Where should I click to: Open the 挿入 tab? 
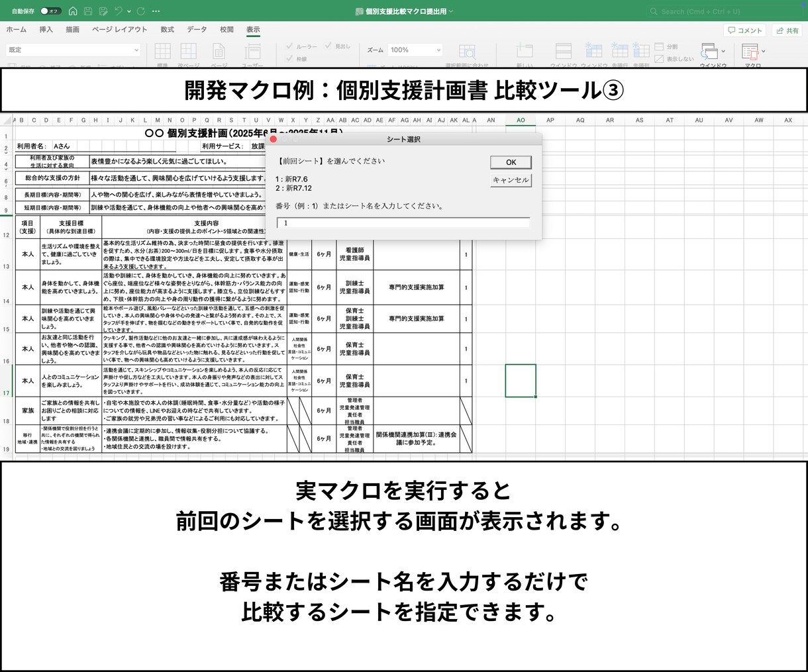tap(46, 30)
